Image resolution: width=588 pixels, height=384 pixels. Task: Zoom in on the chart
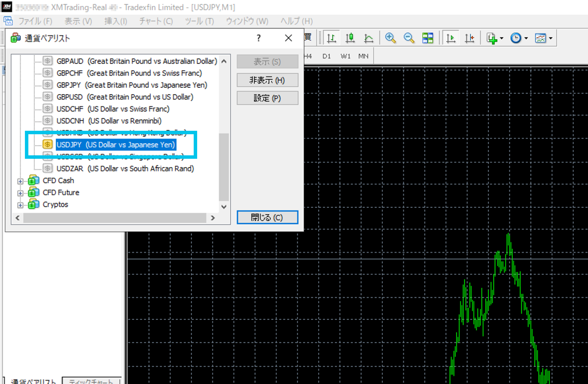click(x=391, y=38)
